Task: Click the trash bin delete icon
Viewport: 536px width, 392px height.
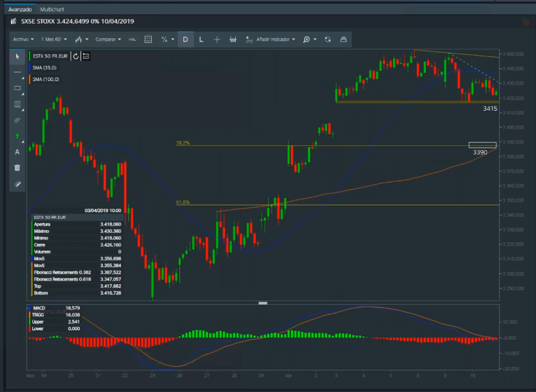Action: pyautogui.click(x=17, y=168)
